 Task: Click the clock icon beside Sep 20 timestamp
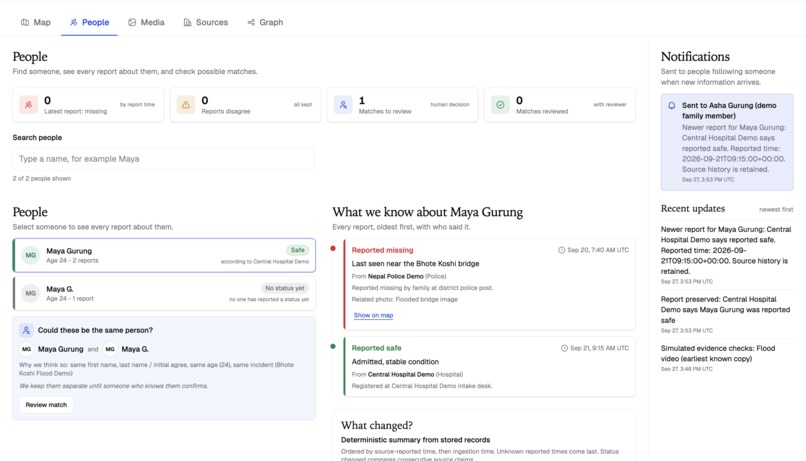pos(561,250)
